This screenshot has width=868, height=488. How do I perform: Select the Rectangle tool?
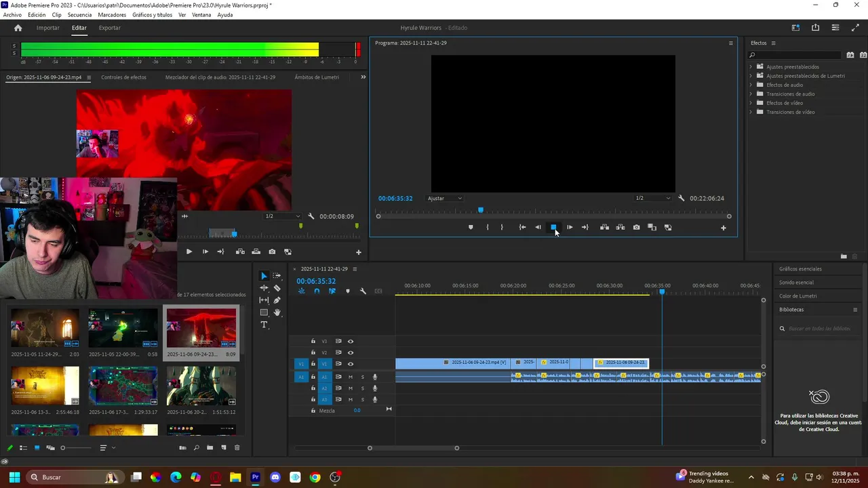264,312
